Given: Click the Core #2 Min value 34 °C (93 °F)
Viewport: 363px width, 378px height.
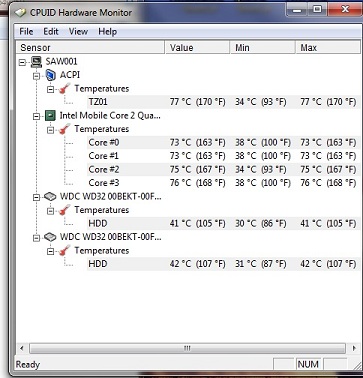Looking at the screenshot, I should (261, 169).
